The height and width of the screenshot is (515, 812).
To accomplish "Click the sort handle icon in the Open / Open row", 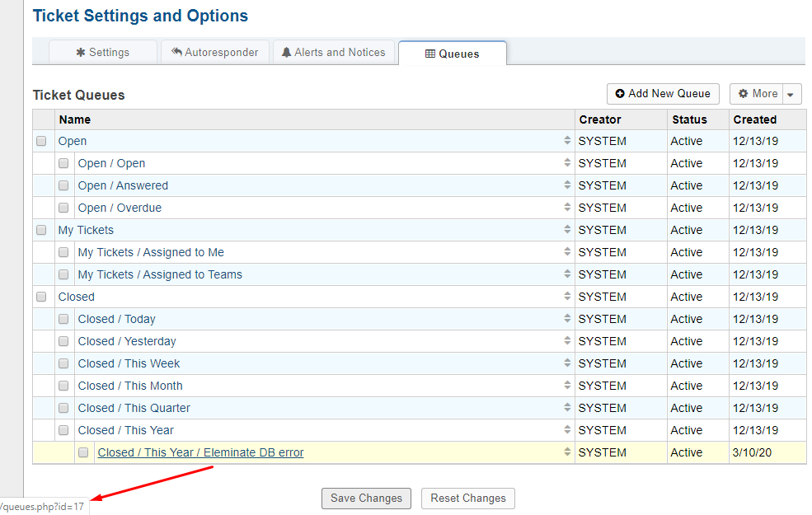I will pos(567,162).
